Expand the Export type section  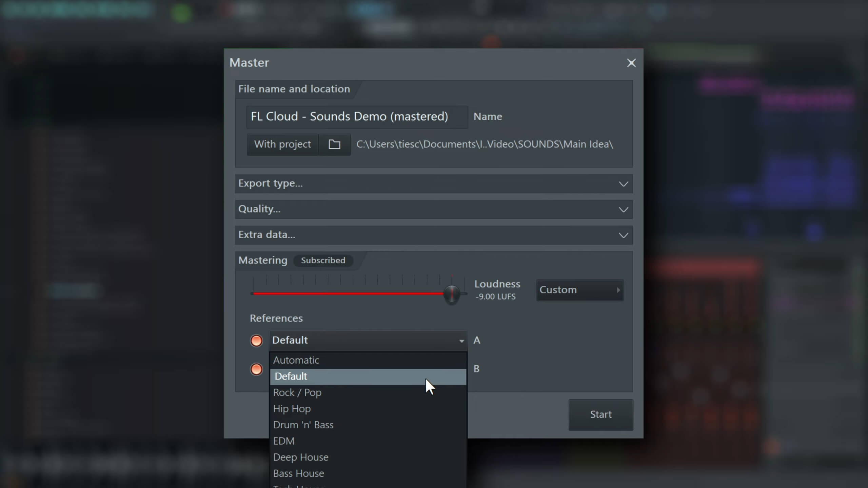[x=434, y=184]
